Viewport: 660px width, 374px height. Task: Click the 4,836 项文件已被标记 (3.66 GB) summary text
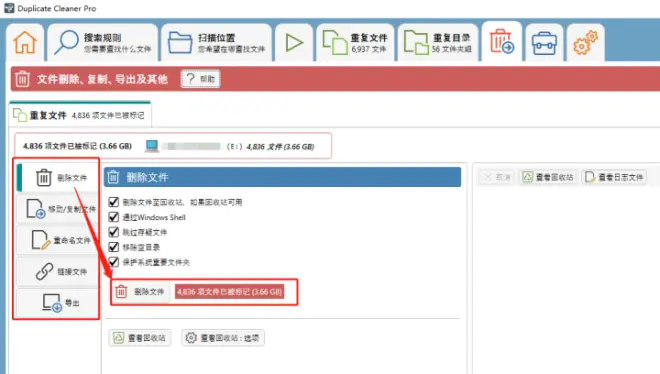click(77, 146)
